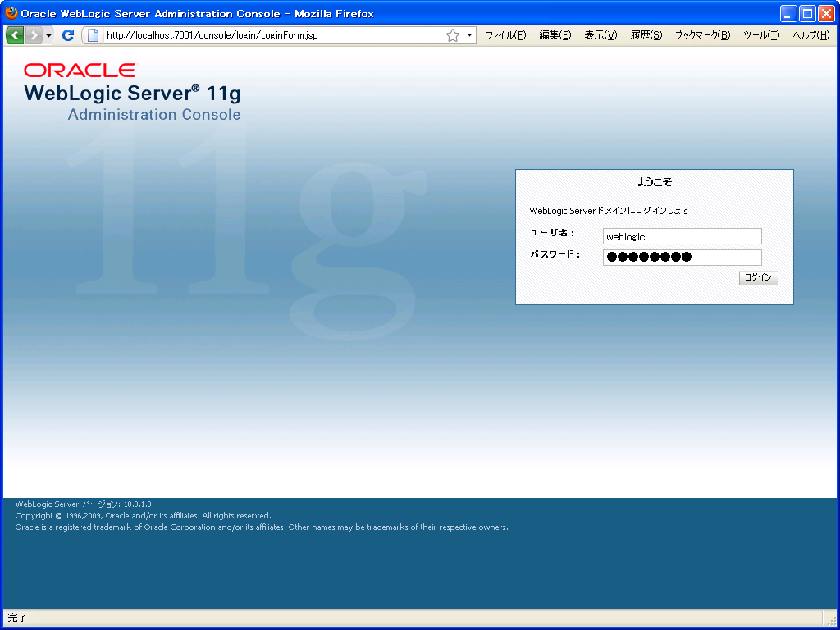This screenshot has width=840, height=630.
Task: Click the forward navigation arrow
Action: (33, 35)
